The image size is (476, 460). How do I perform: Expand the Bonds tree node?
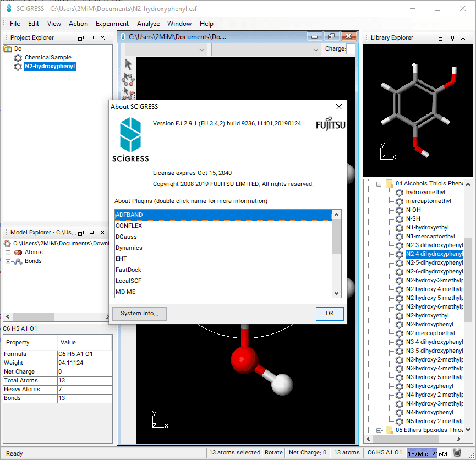(8, 261)
